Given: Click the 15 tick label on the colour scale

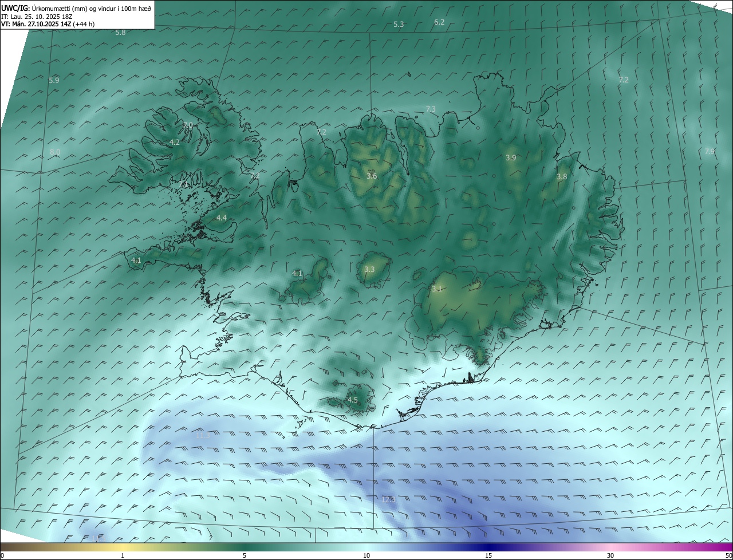Looking at the screenshot, I should coord(488,556).
